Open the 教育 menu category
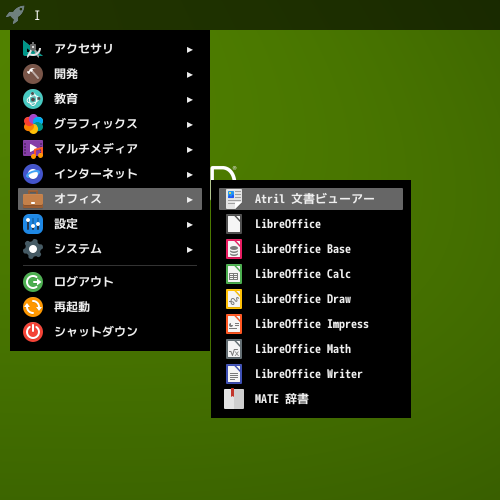The height and width of the screenshot is (500, 500). (110, 99)
